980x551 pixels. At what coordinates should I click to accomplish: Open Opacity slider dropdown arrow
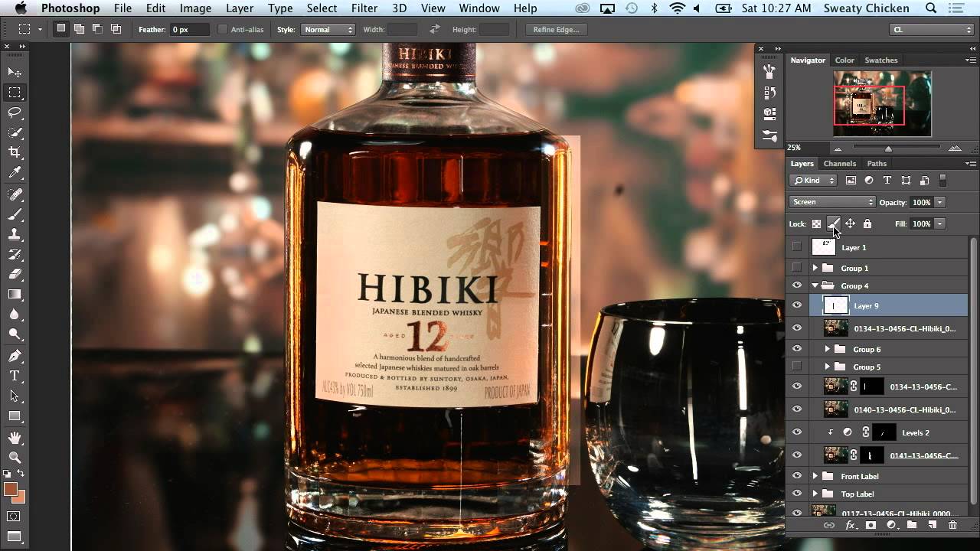tap(939, 202)
